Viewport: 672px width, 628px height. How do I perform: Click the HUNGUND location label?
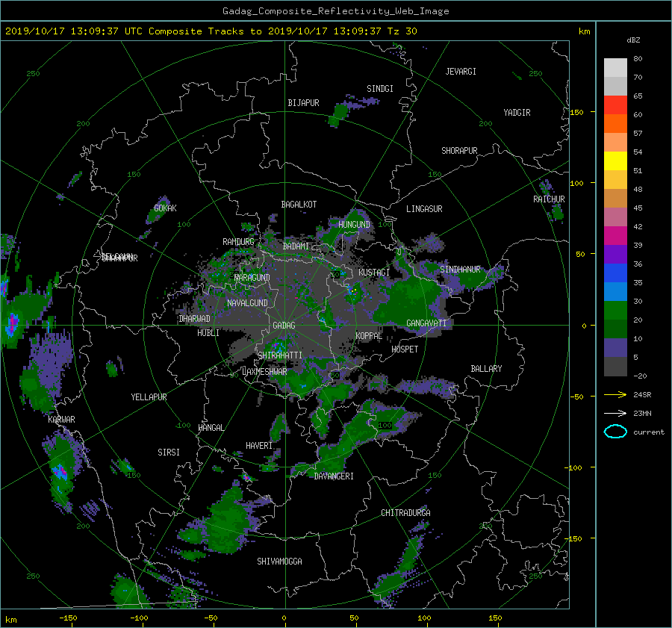354,225
